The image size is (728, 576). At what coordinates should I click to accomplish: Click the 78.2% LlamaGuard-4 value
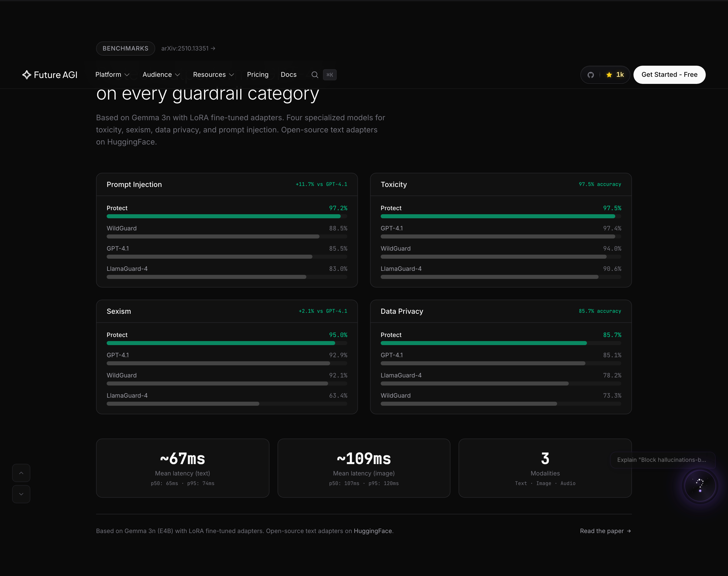tap(612, 375)
